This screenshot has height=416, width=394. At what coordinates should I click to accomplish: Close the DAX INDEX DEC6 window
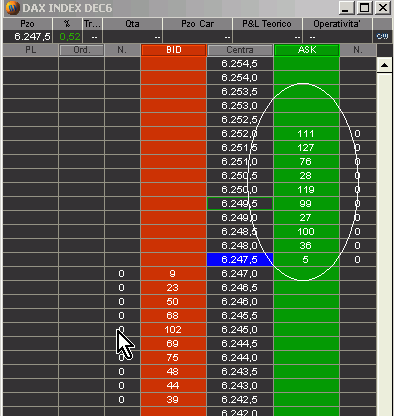pos(383,8)
